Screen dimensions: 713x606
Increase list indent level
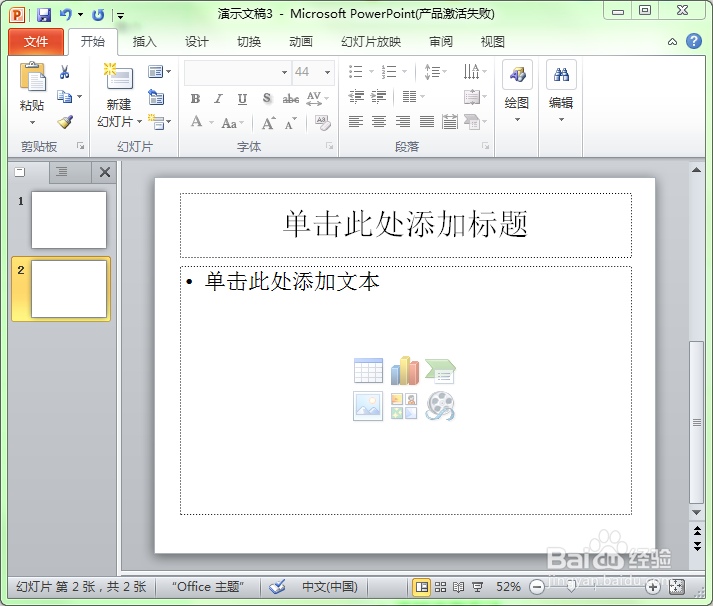tap(378, 96)
